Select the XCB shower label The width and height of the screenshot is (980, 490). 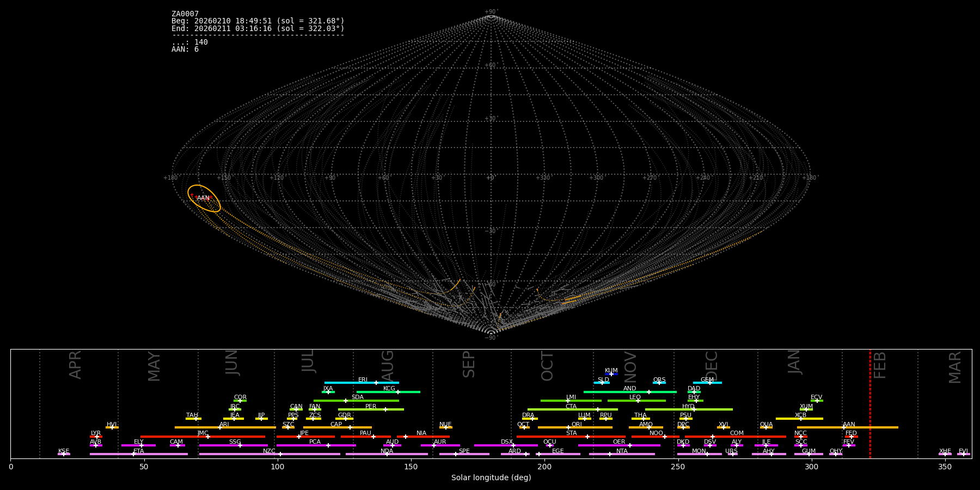pyautogui.click(x=801, y=415)
